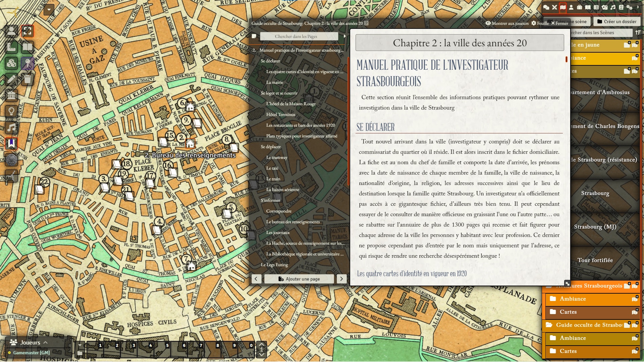Open the Chat sidebar tab
The height and width of the screenshot is (362, 644).
point(546,7)
